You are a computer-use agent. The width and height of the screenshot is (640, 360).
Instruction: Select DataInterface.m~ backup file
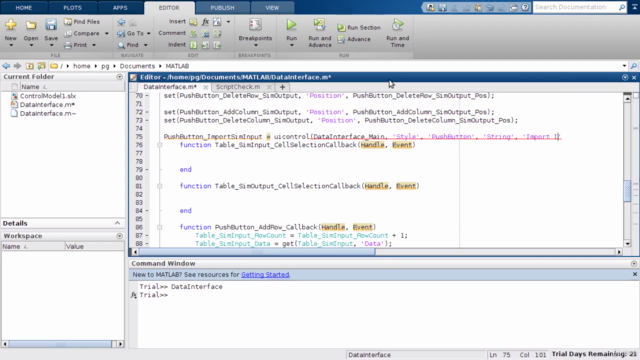(x=48, y=113)
